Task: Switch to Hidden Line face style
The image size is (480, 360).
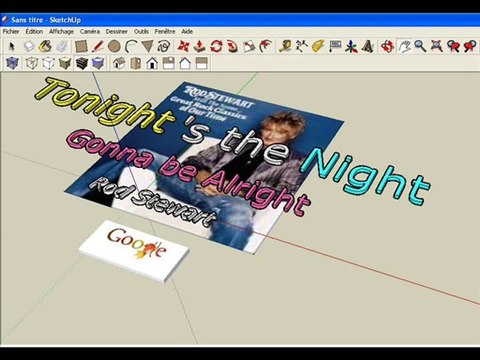Action: (x=48, y=63)
